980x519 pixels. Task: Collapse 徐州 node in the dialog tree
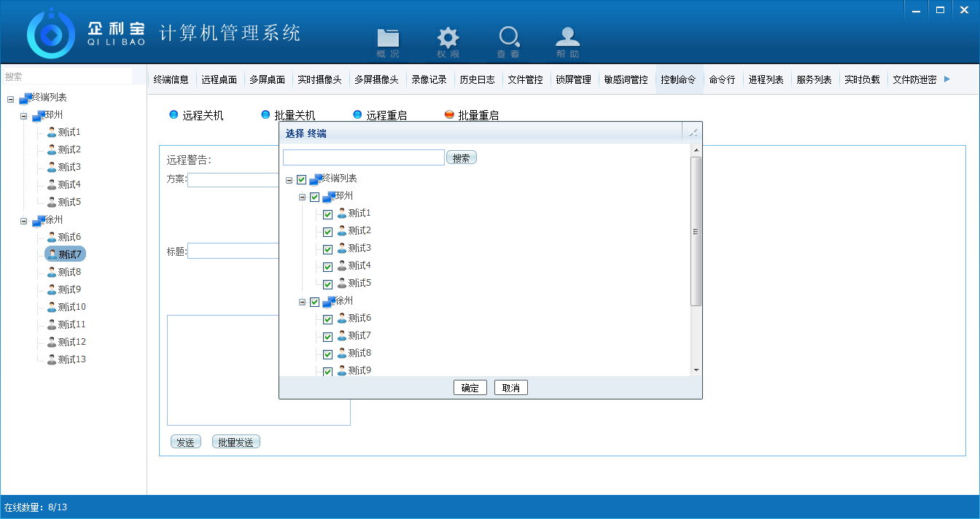click(302, 302)
